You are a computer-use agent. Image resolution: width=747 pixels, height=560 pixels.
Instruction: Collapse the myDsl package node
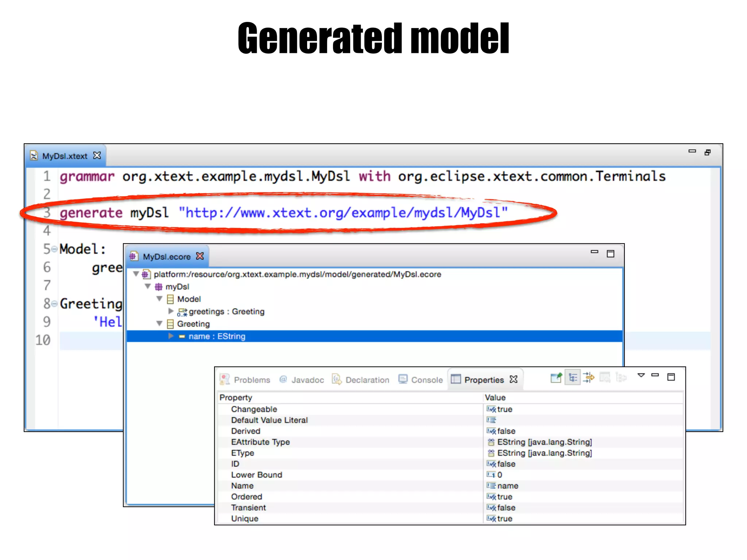148,287
